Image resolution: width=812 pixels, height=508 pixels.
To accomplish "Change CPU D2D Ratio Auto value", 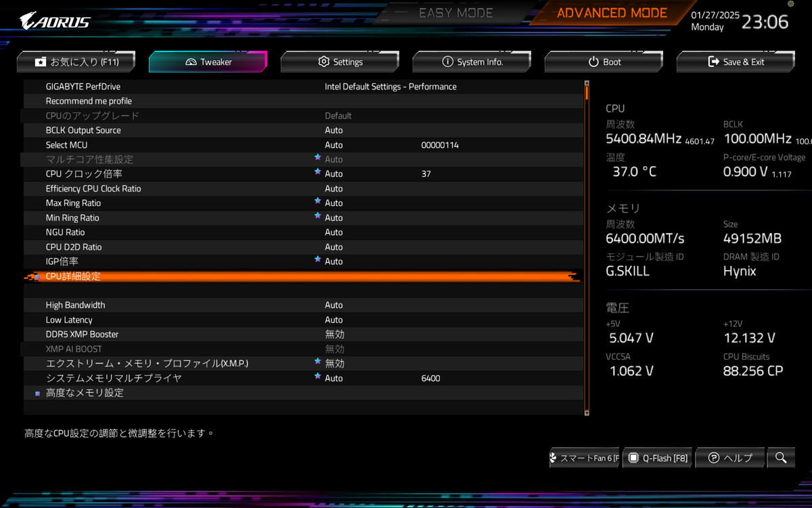I will [334, 247].
